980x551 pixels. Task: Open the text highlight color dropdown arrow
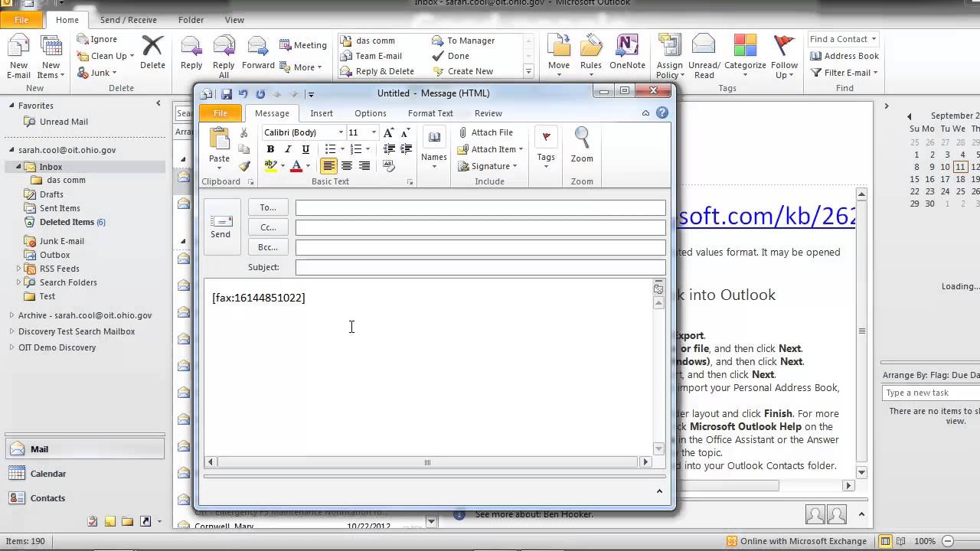click(x=283, y=166)
